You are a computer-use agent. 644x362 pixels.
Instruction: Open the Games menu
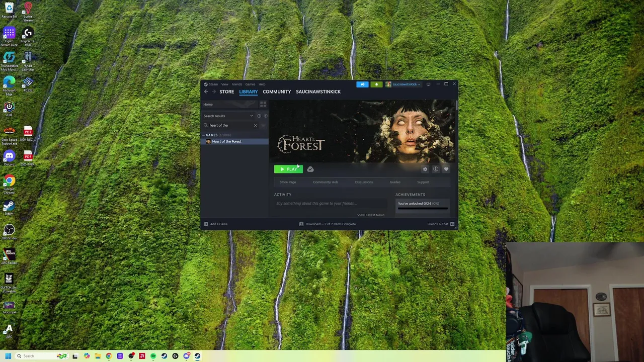point(250,84)
